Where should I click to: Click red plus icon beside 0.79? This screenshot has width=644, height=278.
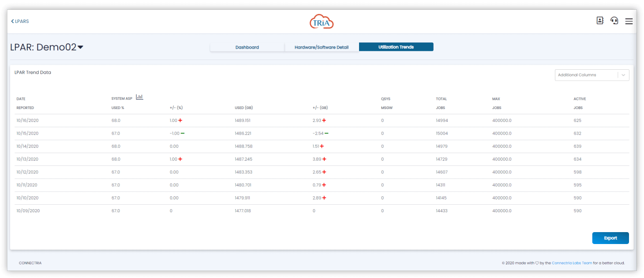324,185
